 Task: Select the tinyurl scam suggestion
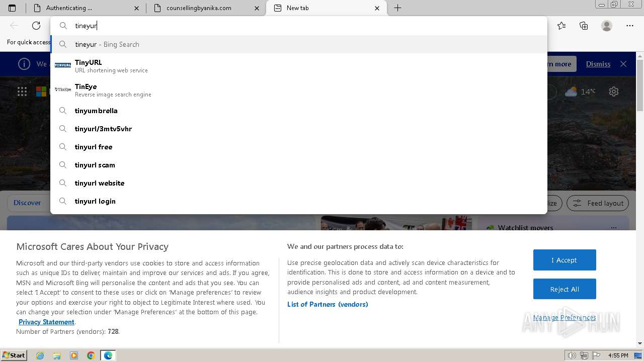[x=298, y=165]
